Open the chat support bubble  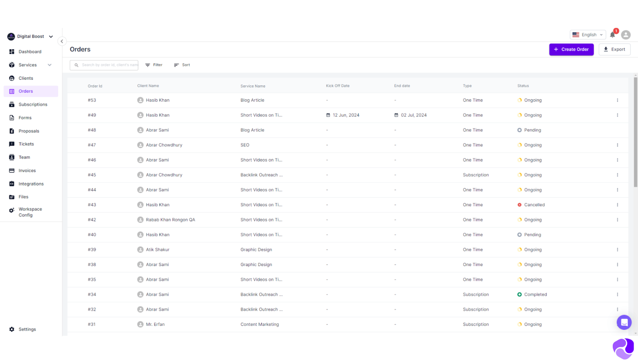tap(624, 322)
